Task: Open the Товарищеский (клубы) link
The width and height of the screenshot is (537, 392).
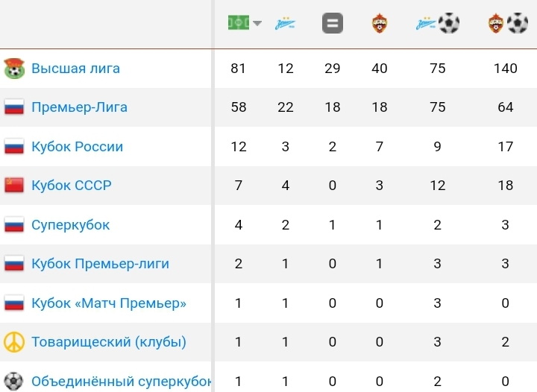Action: click(109, 342)
